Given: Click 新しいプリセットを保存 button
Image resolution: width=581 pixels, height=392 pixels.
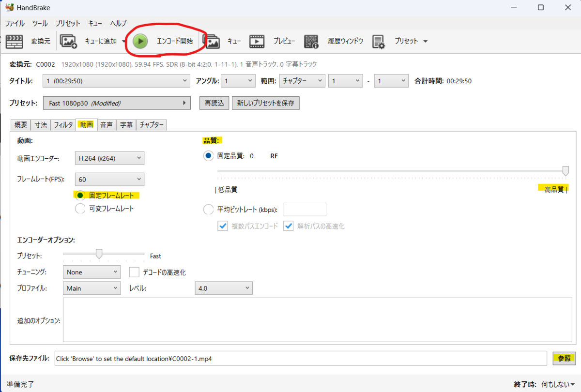Looking at the screenshot, I should [266, 103].
